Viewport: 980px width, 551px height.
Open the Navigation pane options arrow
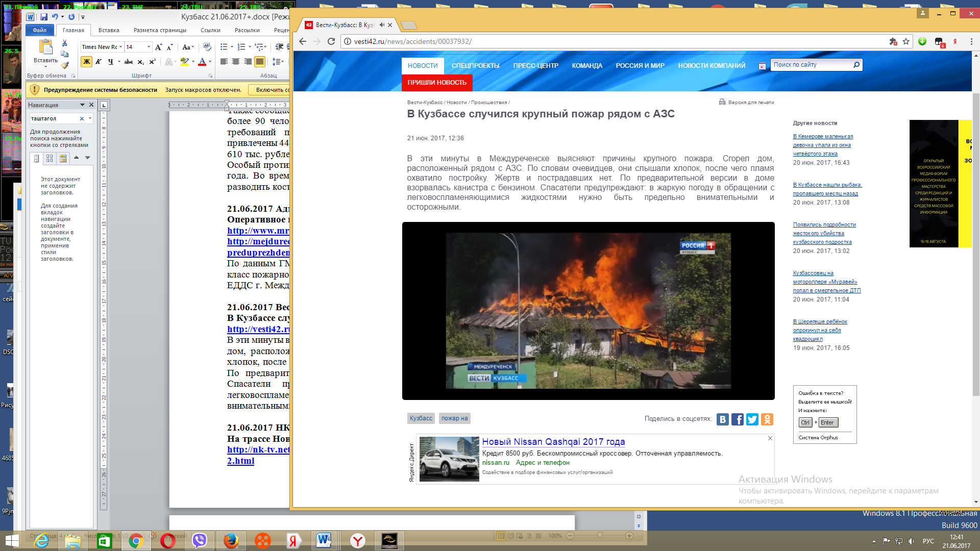82,105
